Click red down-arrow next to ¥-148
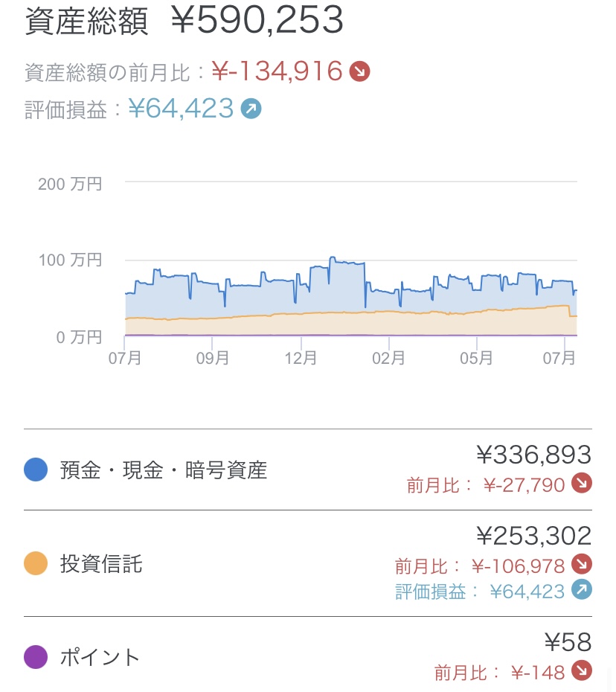This screenshot has height=692, width=616. pos(581,671)
